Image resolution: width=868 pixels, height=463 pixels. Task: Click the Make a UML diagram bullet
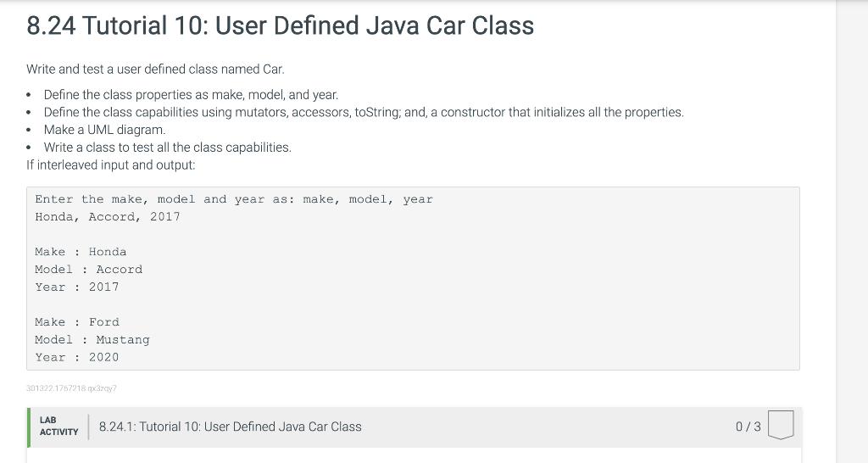104,130
